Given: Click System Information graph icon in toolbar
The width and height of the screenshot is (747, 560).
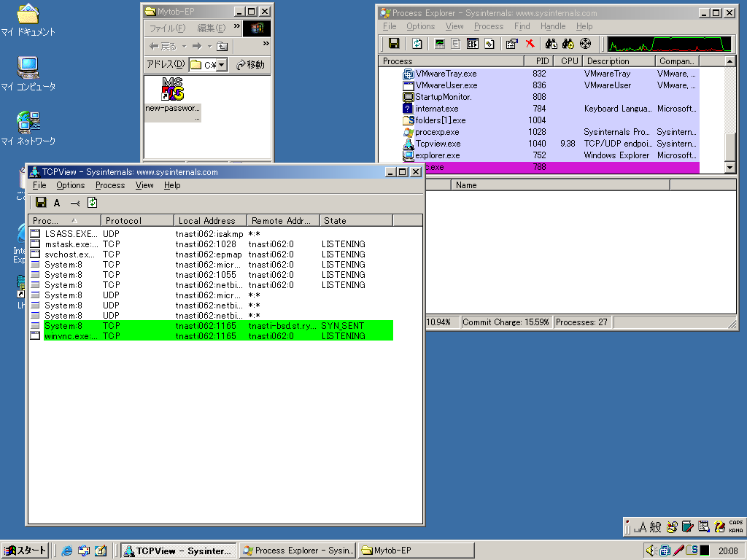Looking at the screenshot, I should [x=440, y=44].
